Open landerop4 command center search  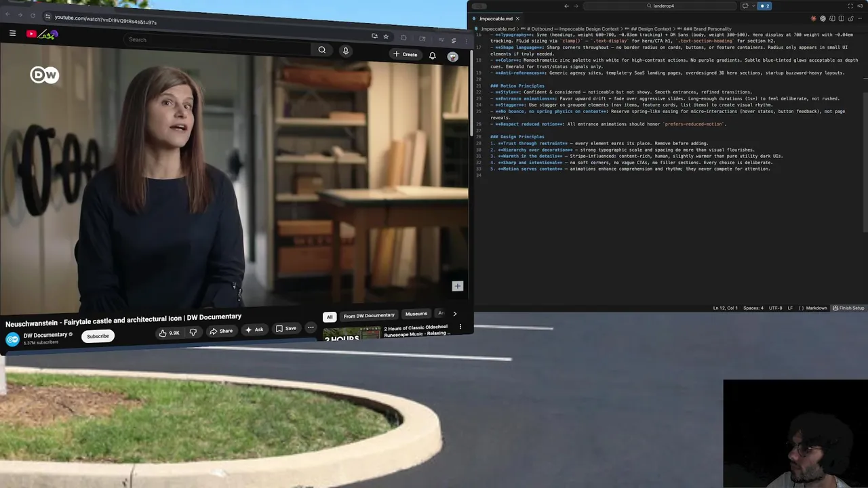click(x=660, y=6)
